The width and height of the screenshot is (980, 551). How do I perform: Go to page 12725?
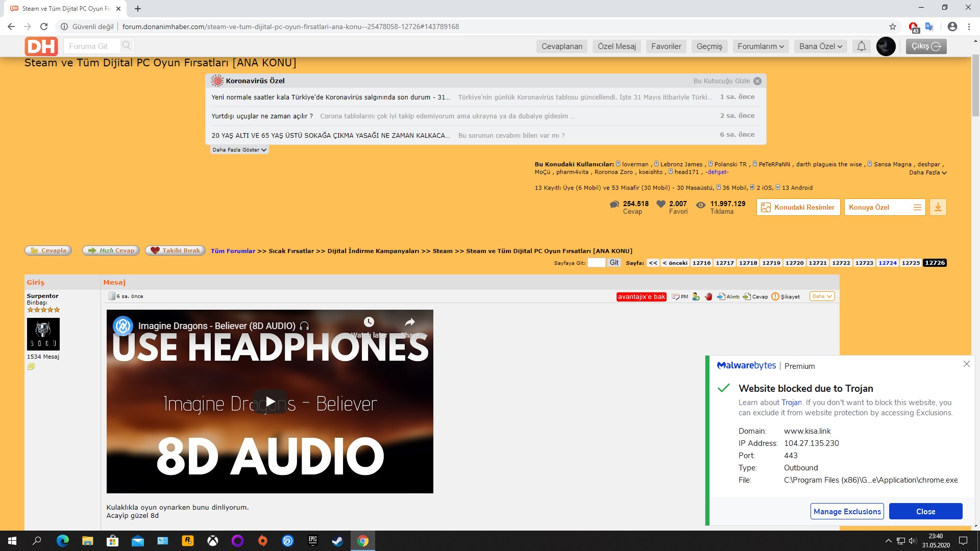pyautogui.click(x=911, y=263)
